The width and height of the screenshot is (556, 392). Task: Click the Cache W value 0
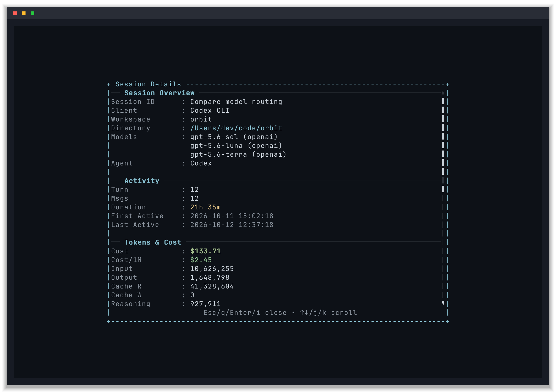(x=192, y=295)
